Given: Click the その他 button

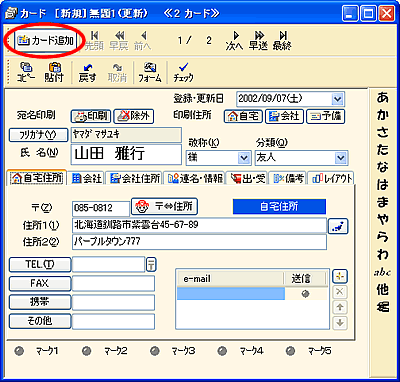Looking at the screenshot, I should tap(40, 321).
